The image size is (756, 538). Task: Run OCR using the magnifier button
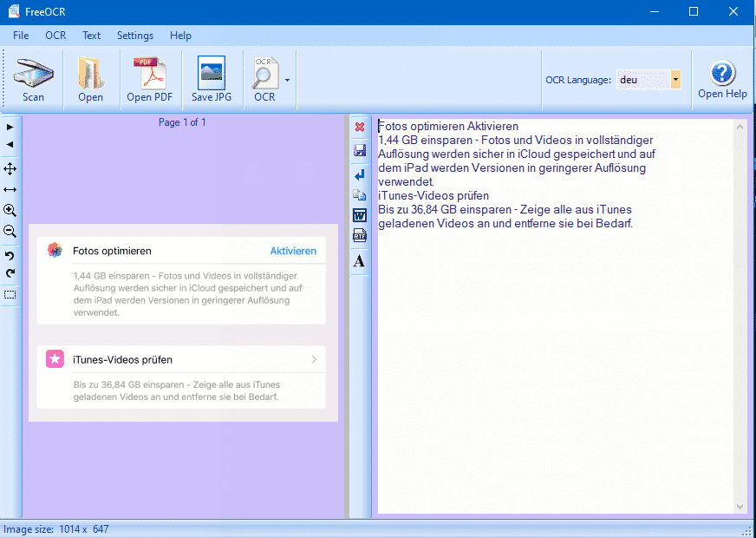(x=264, y=80)
